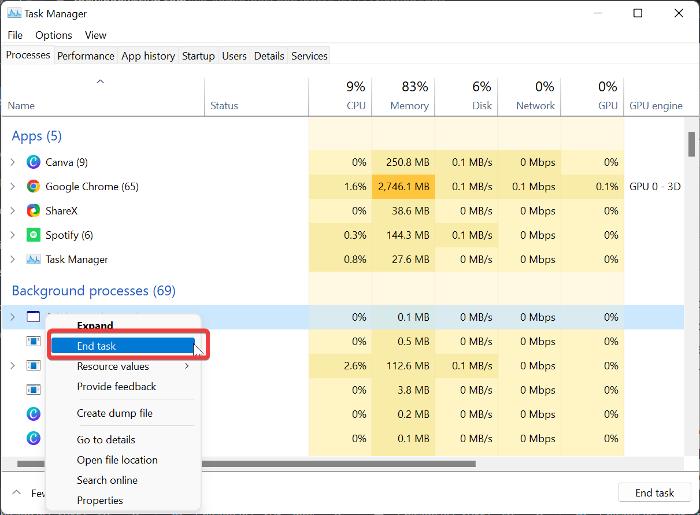The width and height of the screenshot is (700, 515).
Task: Open Resource values submenu
Action: [113, 366]
